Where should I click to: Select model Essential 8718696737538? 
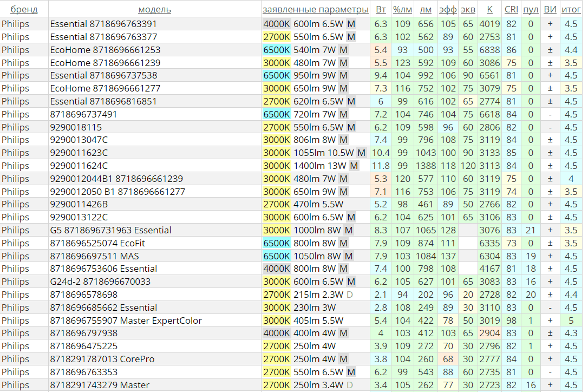103,75
